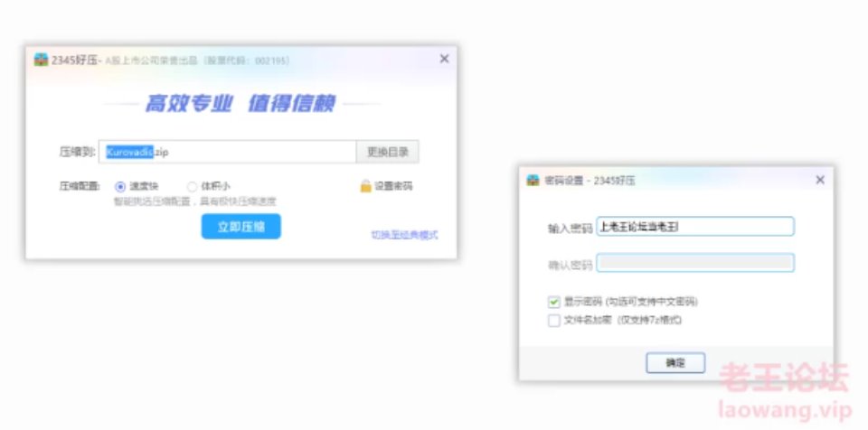The height and width of the screenshot is (430, 868).
Task: Click the 输入密码 password field
Action: [695, 227]
